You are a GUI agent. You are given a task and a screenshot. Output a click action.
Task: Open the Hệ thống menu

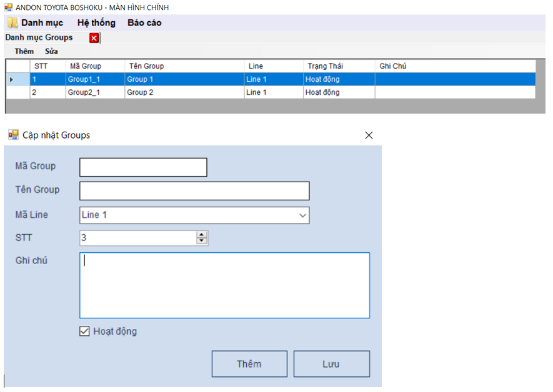point(96,23)
